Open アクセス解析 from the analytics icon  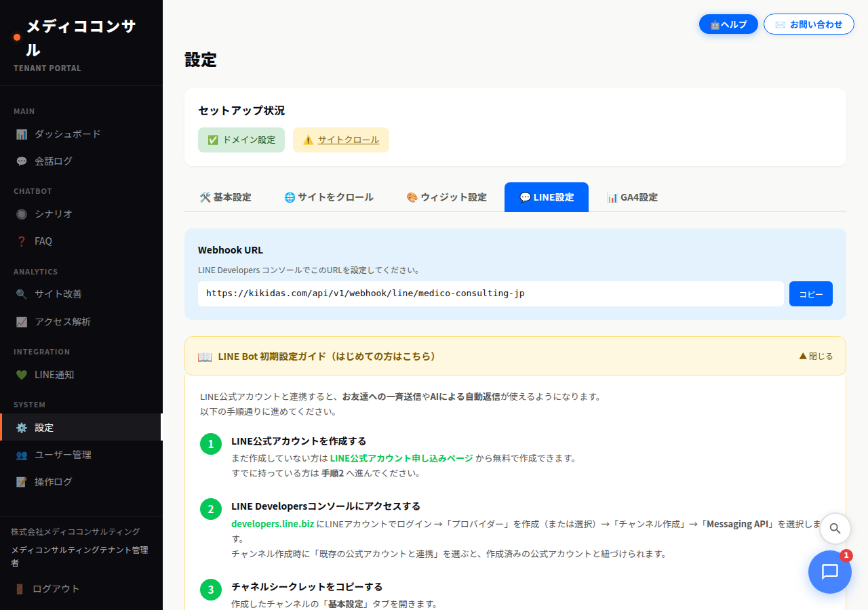click(22, 321)
